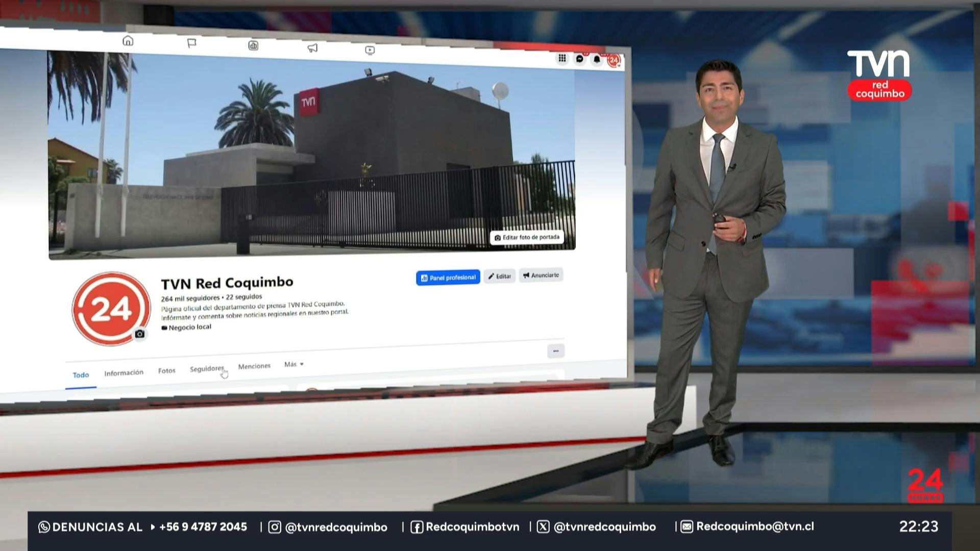The height and width of the screenshot is (551, 980).
Task: Click Editar foto de portada button
Action: click(x=527, y=237)
